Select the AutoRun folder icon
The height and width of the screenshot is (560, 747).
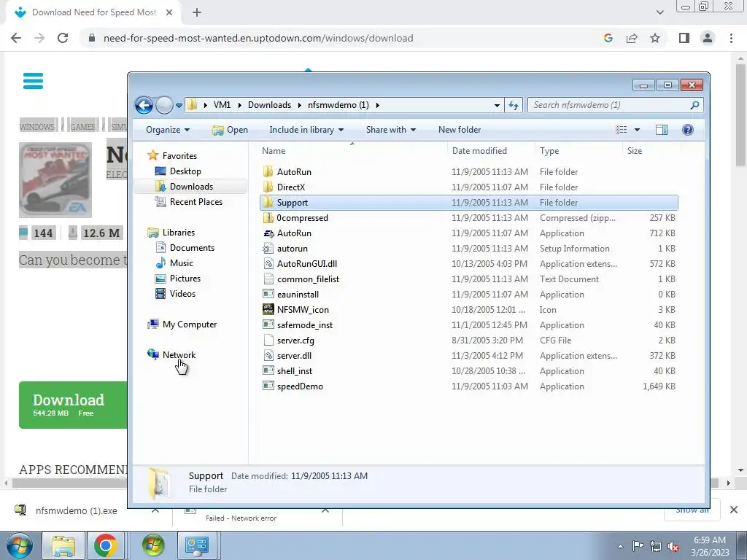pos(268,172)
